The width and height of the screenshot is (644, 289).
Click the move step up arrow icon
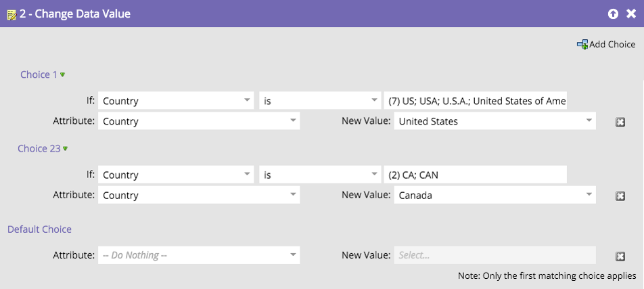614,14
